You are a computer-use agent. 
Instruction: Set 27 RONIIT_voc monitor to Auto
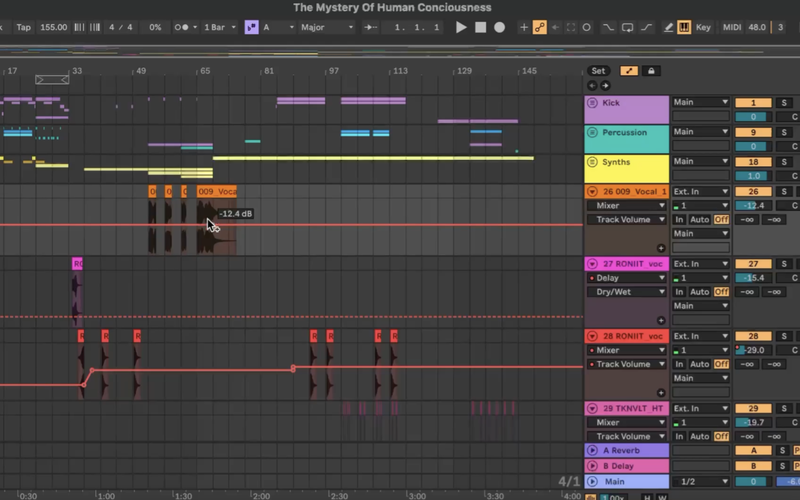point(700,292)
